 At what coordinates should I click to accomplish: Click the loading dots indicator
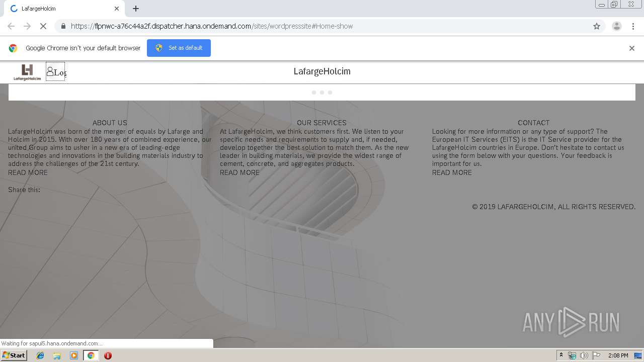coord(322,93)
